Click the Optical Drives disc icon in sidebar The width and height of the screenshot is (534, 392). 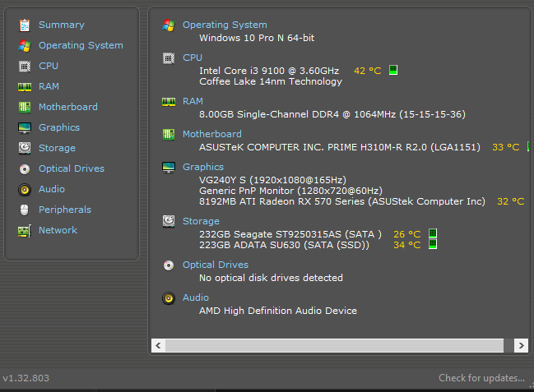(25, 169)
